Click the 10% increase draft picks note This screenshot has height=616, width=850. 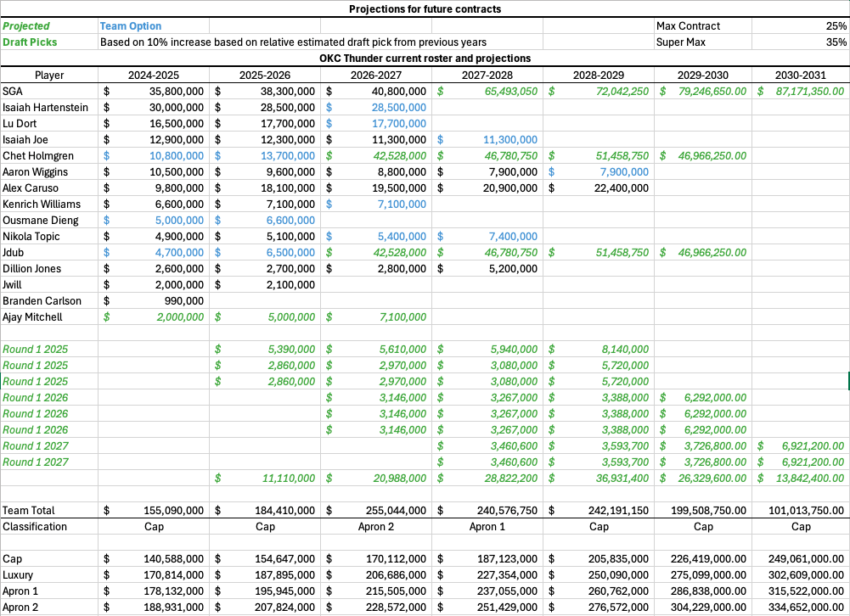[x=293, y=42]
